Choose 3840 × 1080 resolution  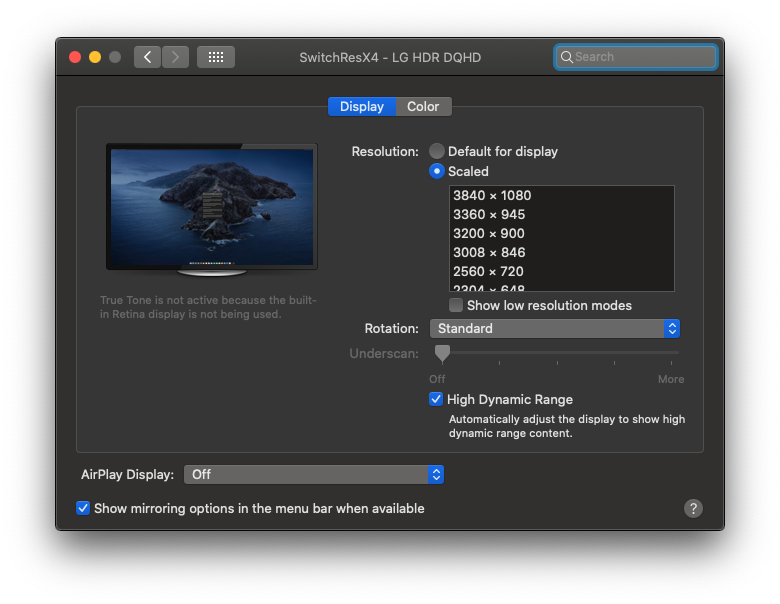pos(562,196)
